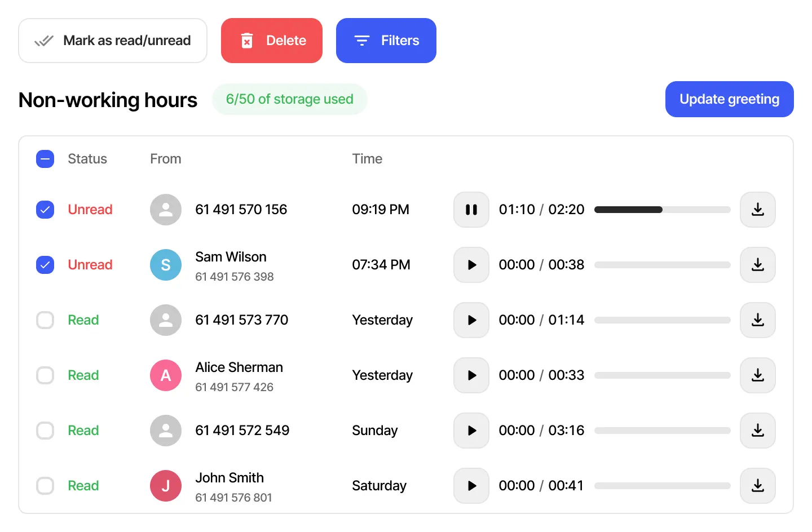This screenshot has width=812, height=532.
Task: Download voicemail from 61 491 572 549
Action: 758,431
